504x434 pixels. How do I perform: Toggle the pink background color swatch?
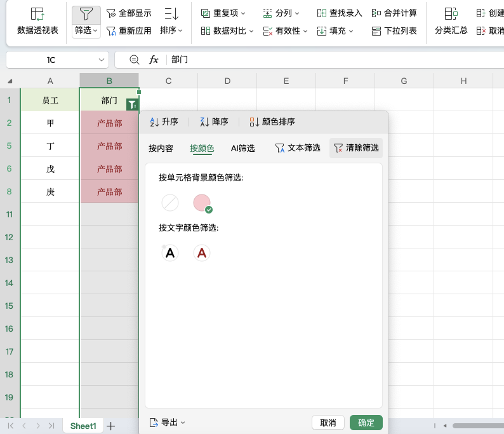(x=202, y=203)
